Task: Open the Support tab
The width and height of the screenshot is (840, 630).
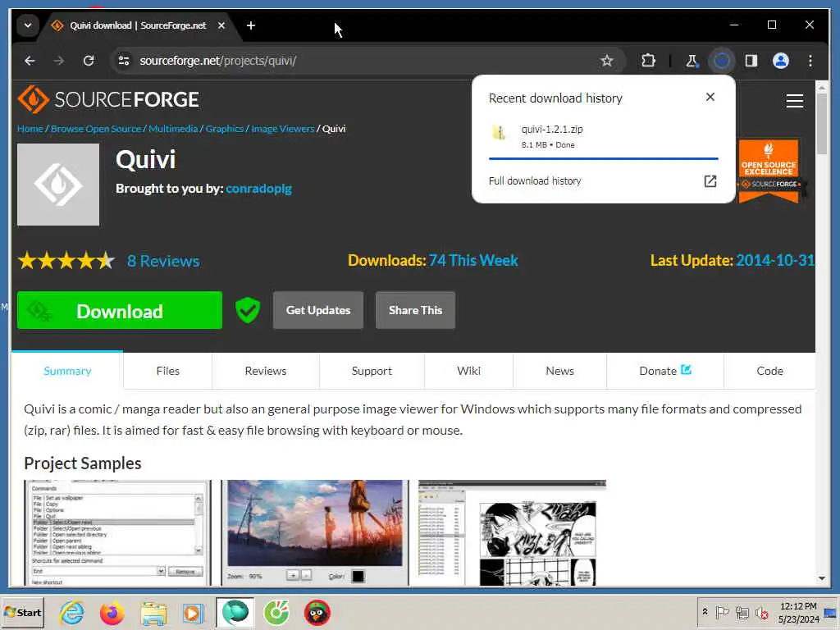Action: (x=372, y=371)
